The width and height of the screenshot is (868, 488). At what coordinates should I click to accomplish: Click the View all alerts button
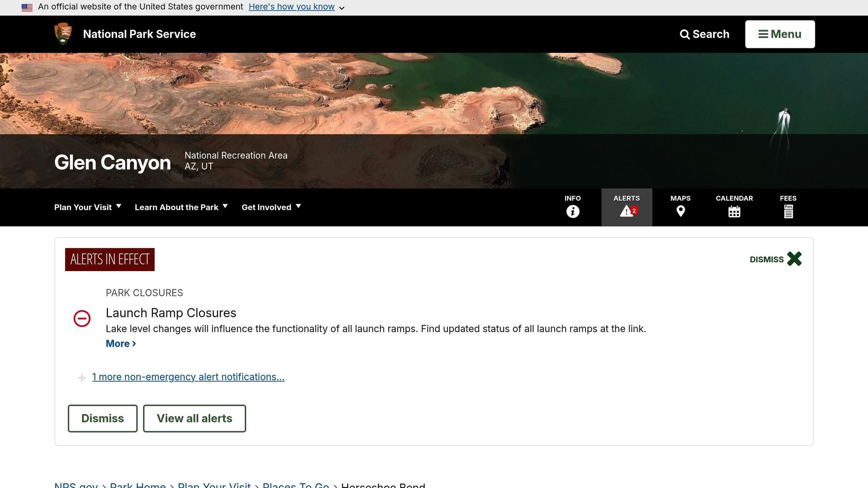[195, 419]
